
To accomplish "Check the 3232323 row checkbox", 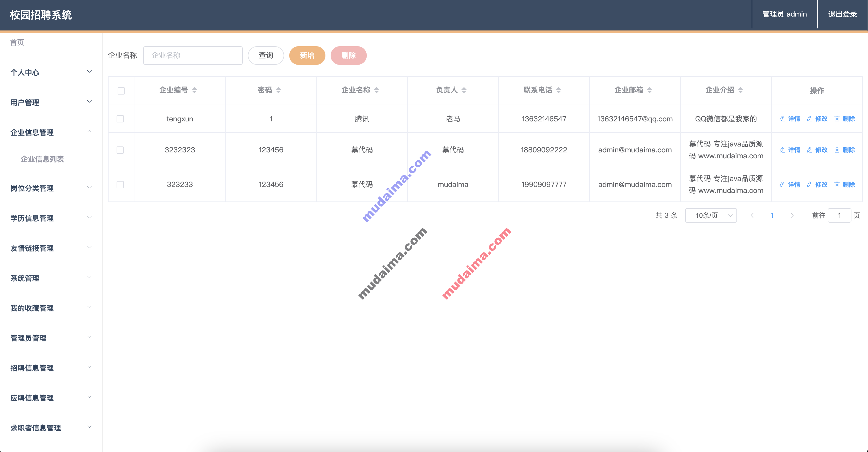I will click(x=120, y=150).
